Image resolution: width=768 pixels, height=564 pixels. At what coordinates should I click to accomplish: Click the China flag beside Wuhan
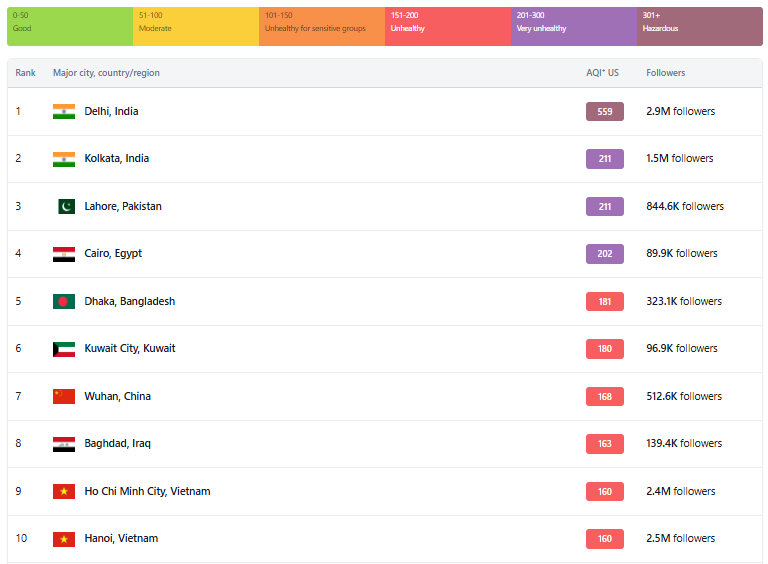click(x=64, y=396)
